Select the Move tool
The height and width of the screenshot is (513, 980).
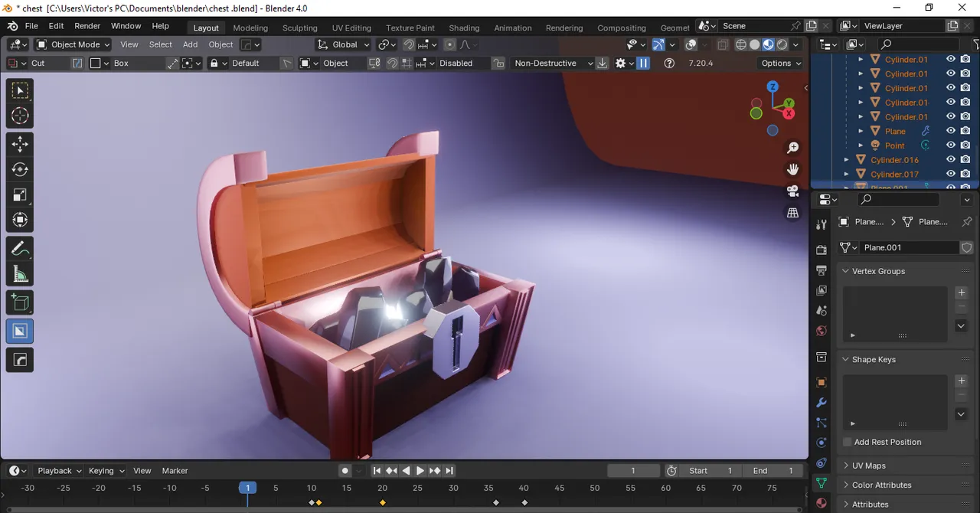tap(20, 144)
